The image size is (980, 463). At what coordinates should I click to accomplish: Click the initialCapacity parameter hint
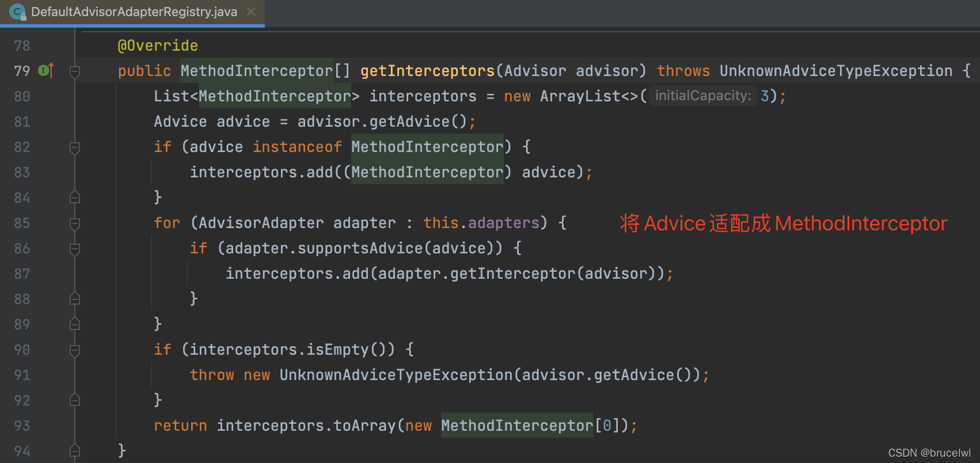click(703, 96)
